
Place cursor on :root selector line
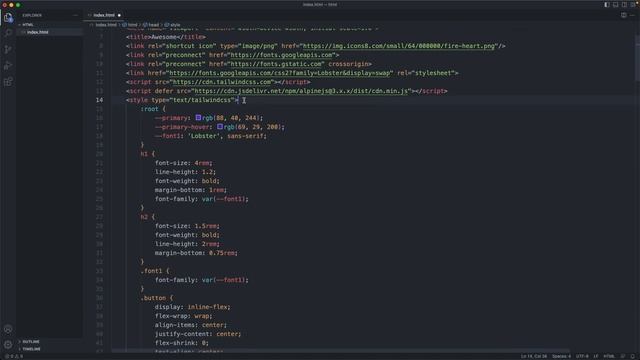153,109
